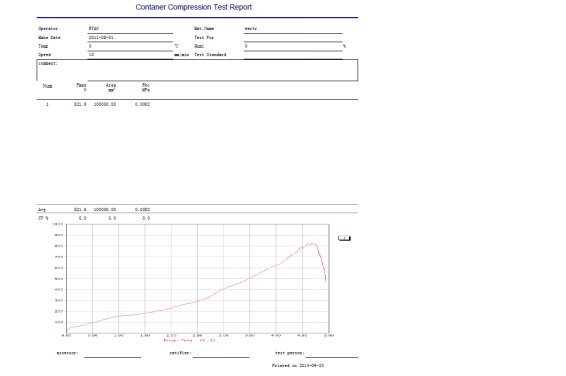
Task: Select the Speed value field
Action: 130,55
